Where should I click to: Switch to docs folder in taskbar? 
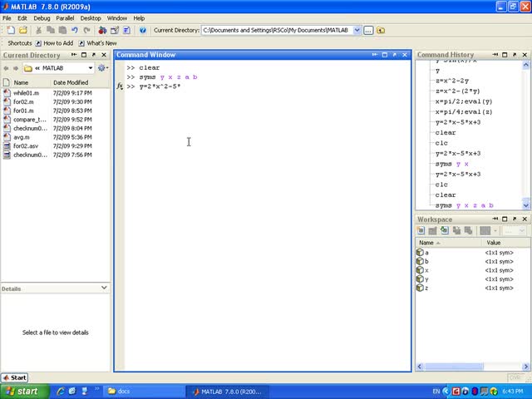click(144, 392)
